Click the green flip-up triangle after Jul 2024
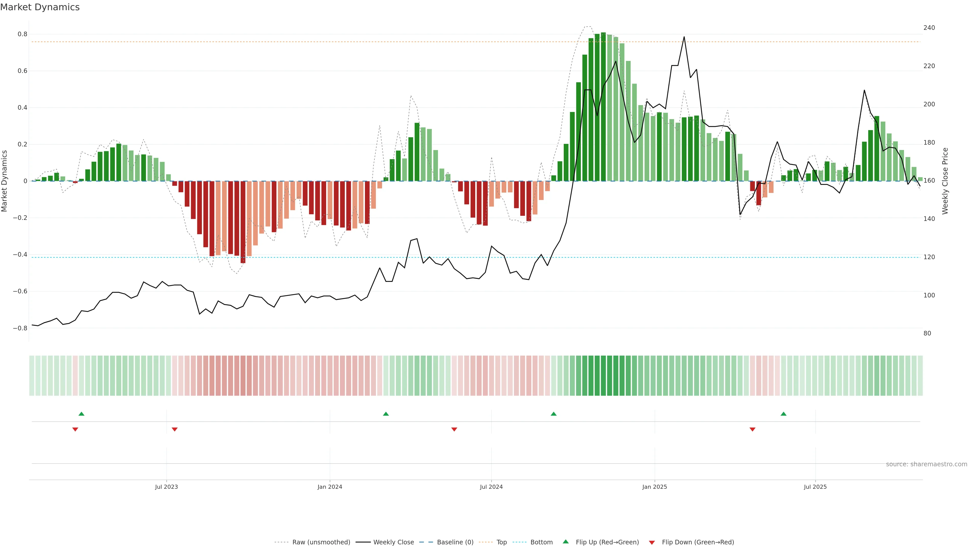Image resolution: width=980 pixels, height=551 pixels. click(554, 414)
